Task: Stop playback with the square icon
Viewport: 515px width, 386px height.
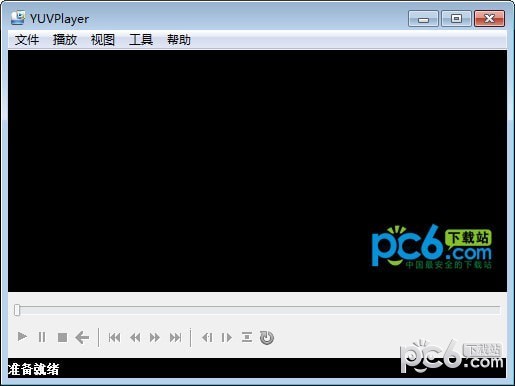Action: point(62,337)
